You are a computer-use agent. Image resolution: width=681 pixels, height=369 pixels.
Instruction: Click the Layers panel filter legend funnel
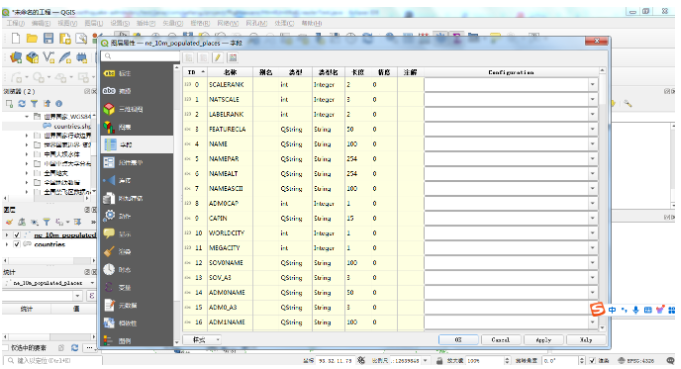click(x=46, y=222)
